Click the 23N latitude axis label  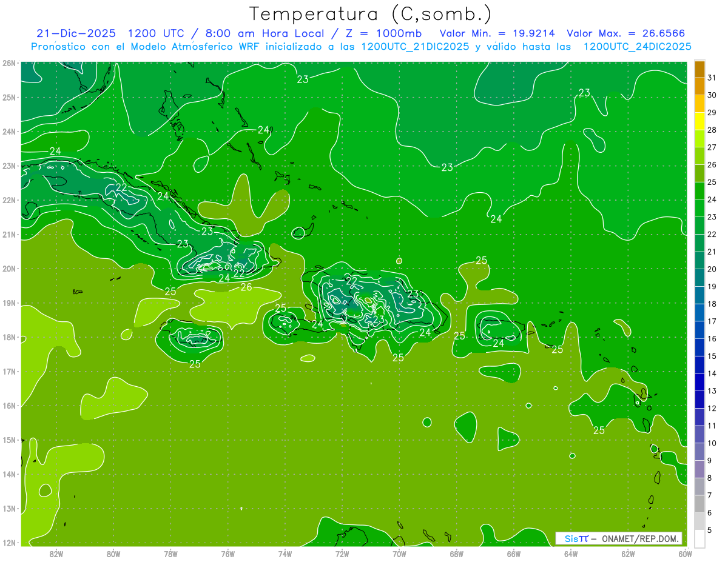click(x=9, y=166)
